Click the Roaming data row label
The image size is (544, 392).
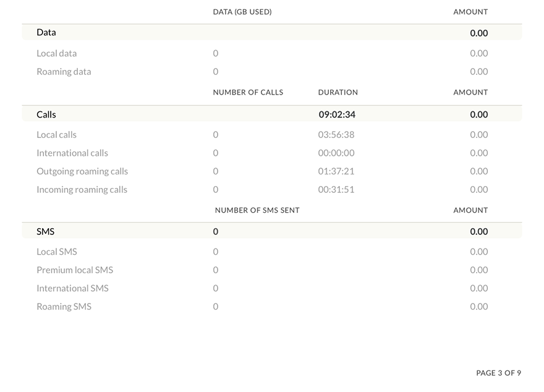coord(64,72)
